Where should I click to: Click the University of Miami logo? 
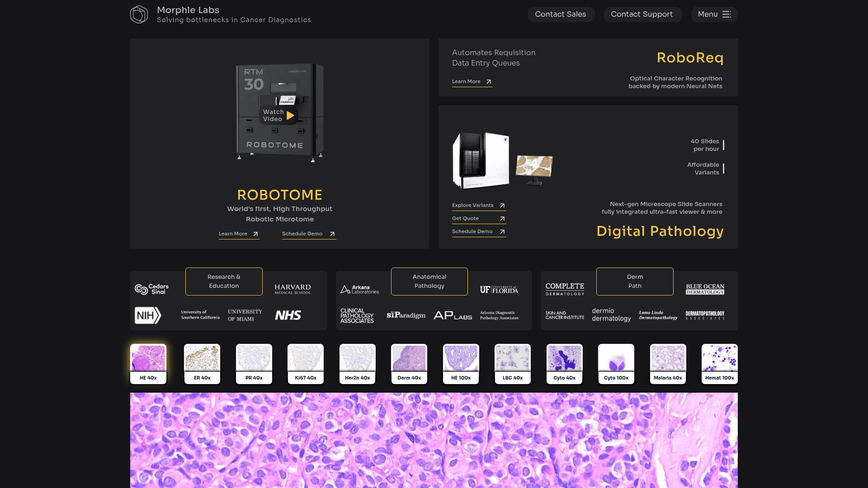(x=245, y=315)
